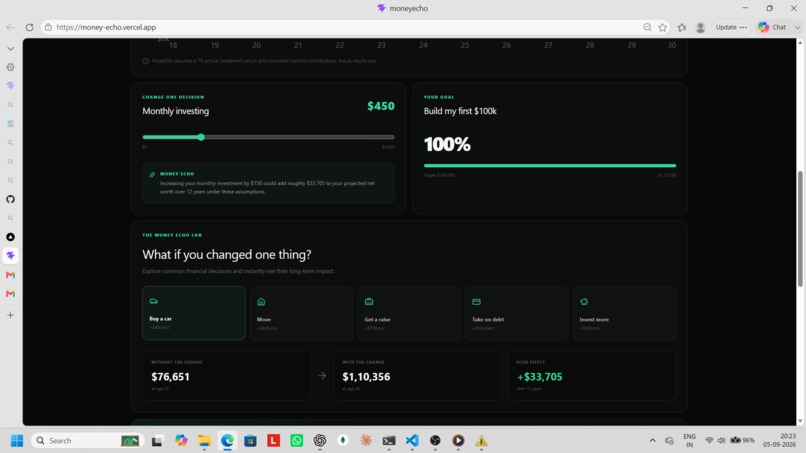Select the Buy a car scenario card
Viewport: 806px width, 453px height.
coord(194,313)
